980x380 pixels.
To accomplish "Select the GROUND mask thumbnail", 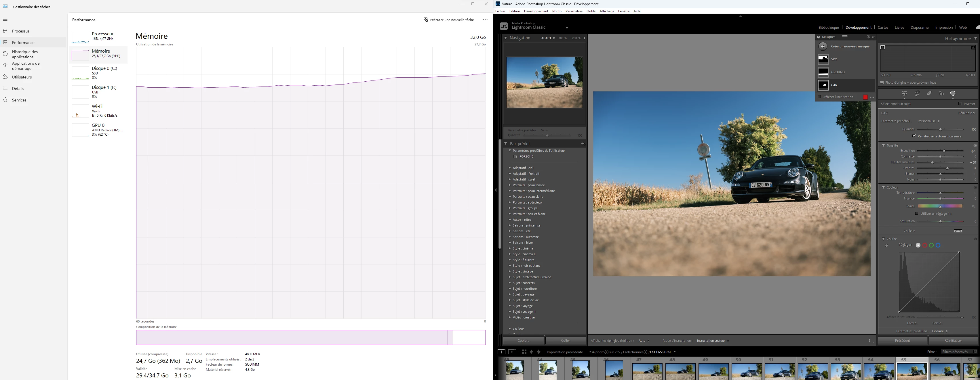I will [x=823, y=72].
